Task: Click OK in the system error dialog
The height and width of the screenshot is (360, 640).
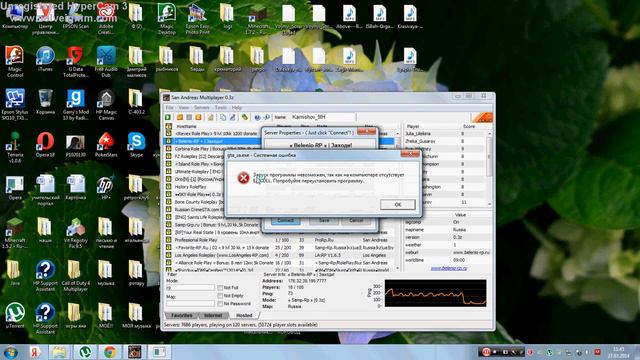Action: click(x=398, y=204)
